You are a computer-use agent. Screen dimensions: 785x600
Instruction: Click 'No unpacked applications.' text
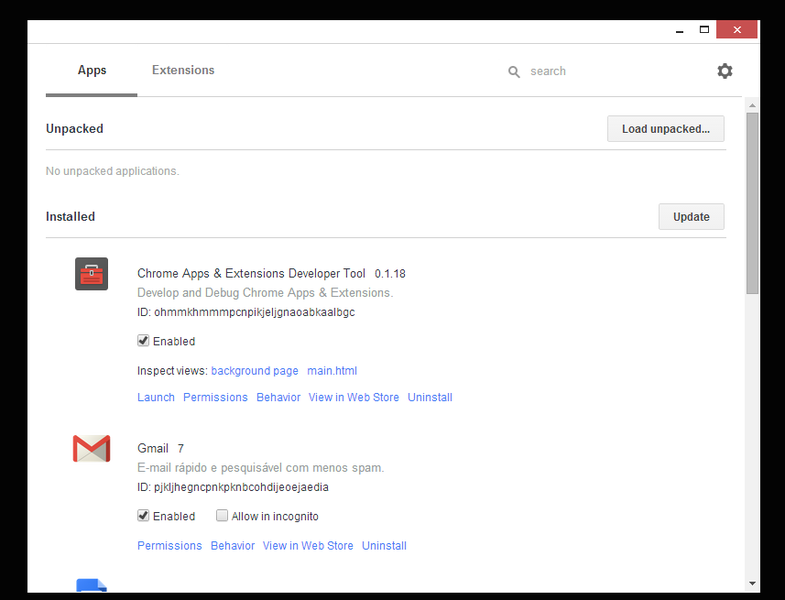click(113, 171)
